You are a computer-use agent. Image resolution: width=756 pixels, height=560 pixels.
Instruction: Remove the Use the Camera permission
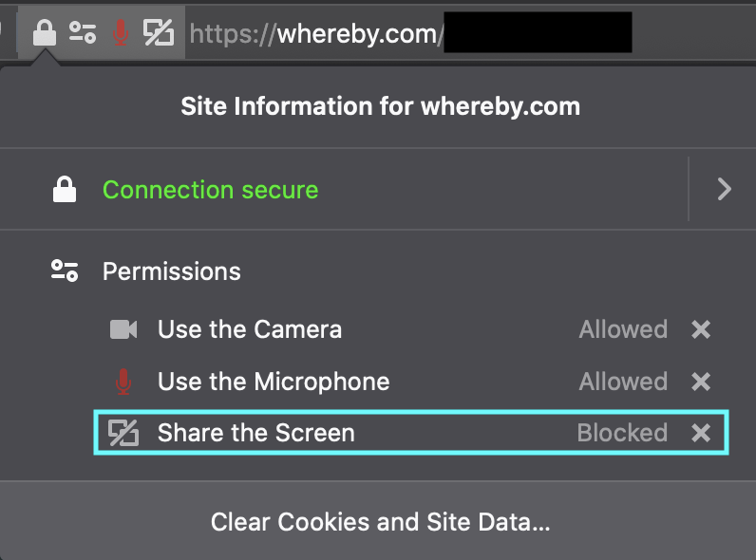click(701, 330)
